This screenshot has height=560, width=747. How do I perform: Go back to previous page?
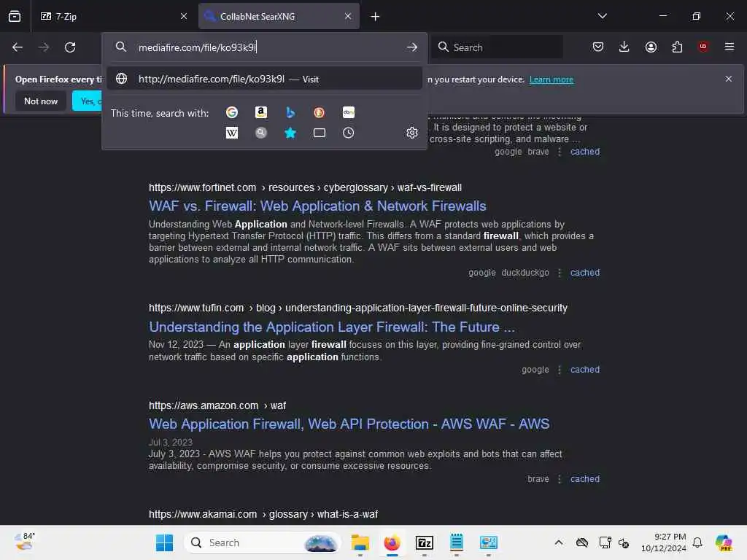pyautogui.click(x=18, y=47)
